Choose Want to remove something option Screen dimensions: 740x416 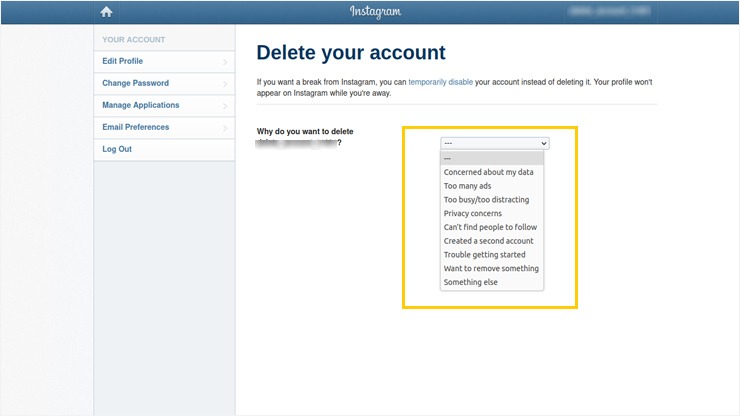[492, 268]
